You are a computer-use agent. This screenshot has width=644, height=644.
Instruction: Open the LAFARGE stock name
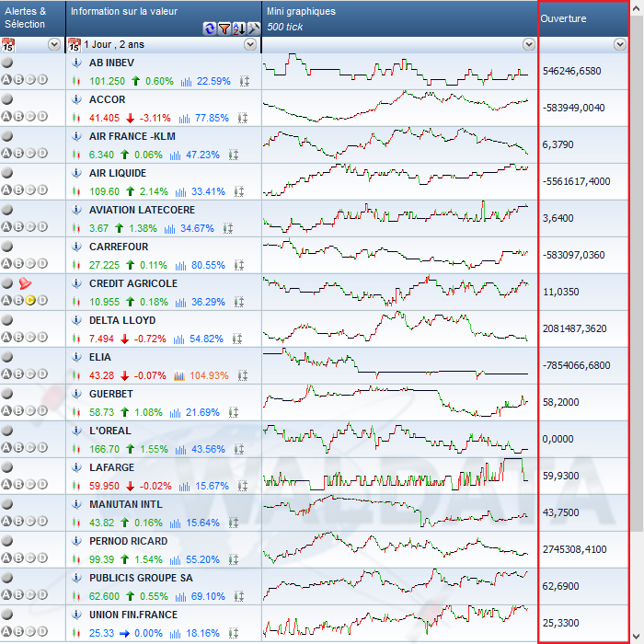111,467
